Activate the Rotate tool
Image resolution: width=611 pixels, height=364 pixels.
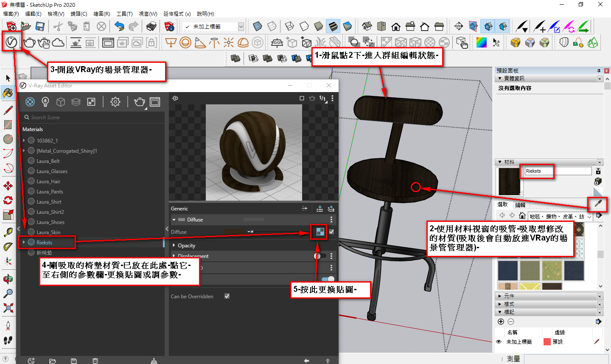click(8, 200)
